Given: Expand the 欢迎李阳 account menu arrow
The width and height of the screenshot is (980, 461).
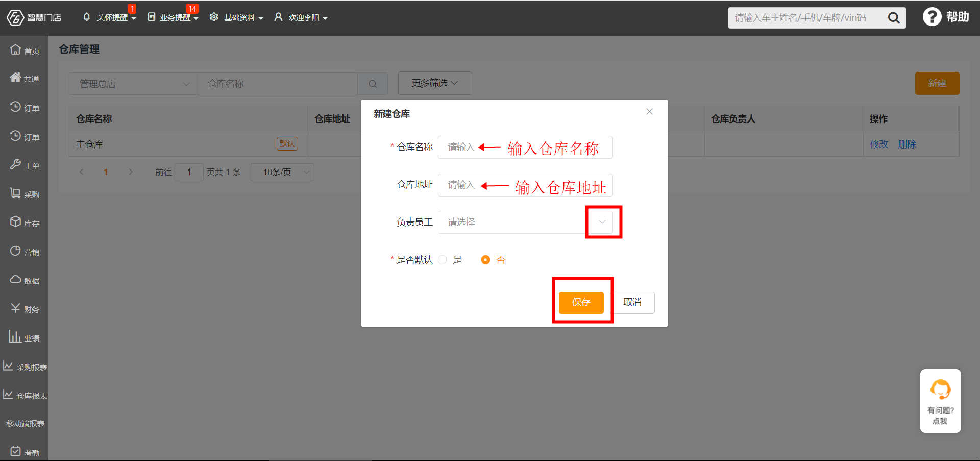Looking at the screenshot, I should coord(325,18).
